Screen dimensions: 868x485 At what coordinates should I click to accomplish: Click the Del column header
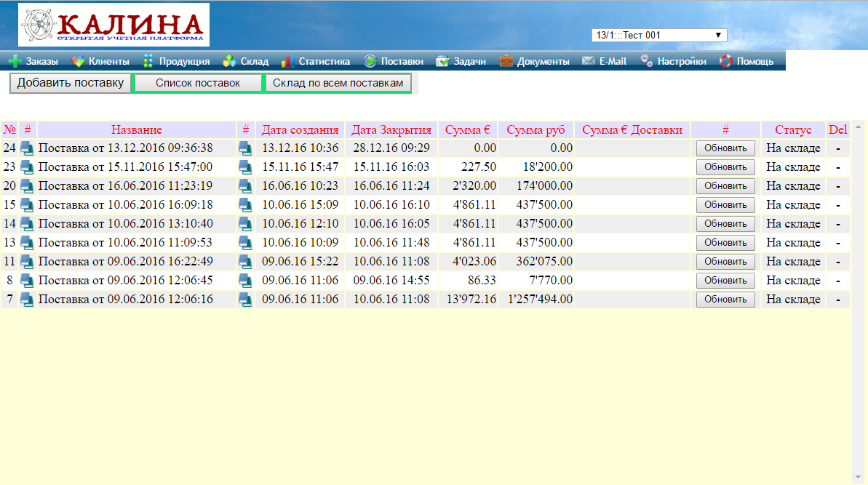pos(838,130)
